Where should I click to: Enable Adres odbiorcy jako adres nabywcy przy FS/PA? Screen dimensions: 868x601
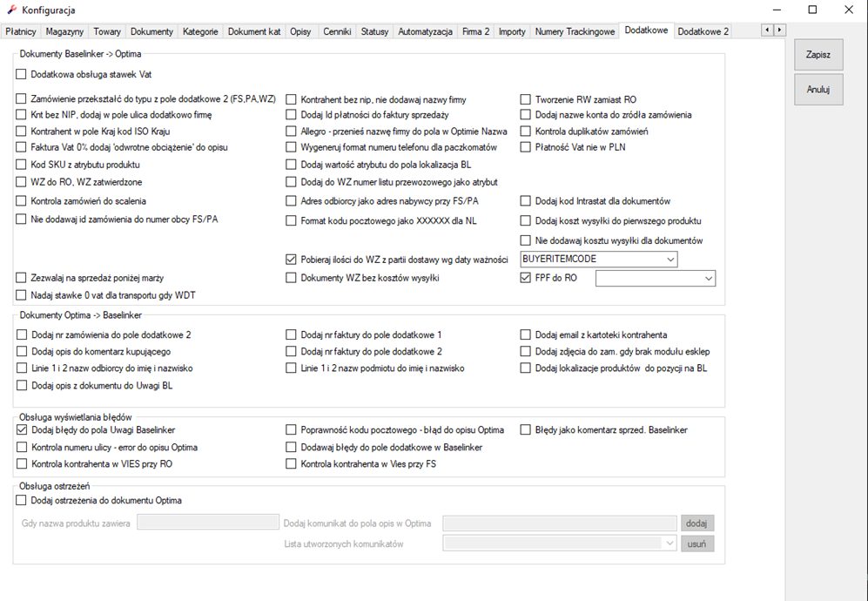(291, 200)
